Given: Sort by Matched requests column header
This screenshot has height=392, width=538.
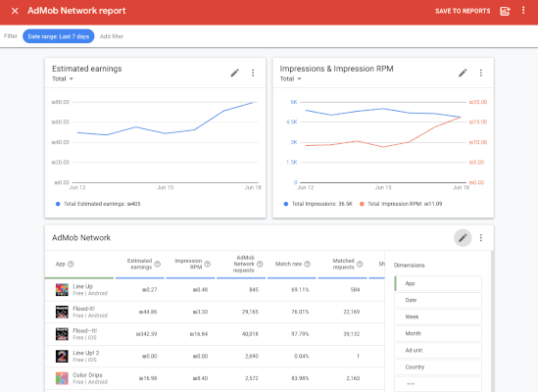Looking at the screenshot, I should (343, 264).
